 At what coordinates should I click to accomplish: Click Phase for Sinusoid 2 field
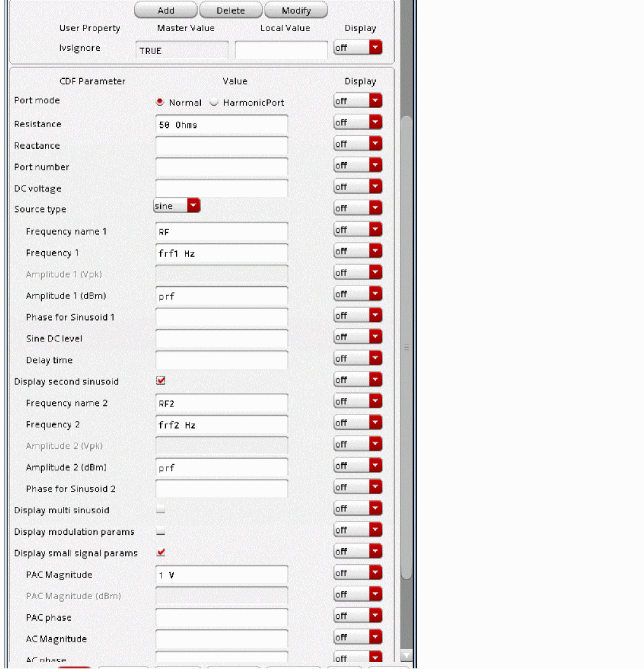tap(222, 488)
